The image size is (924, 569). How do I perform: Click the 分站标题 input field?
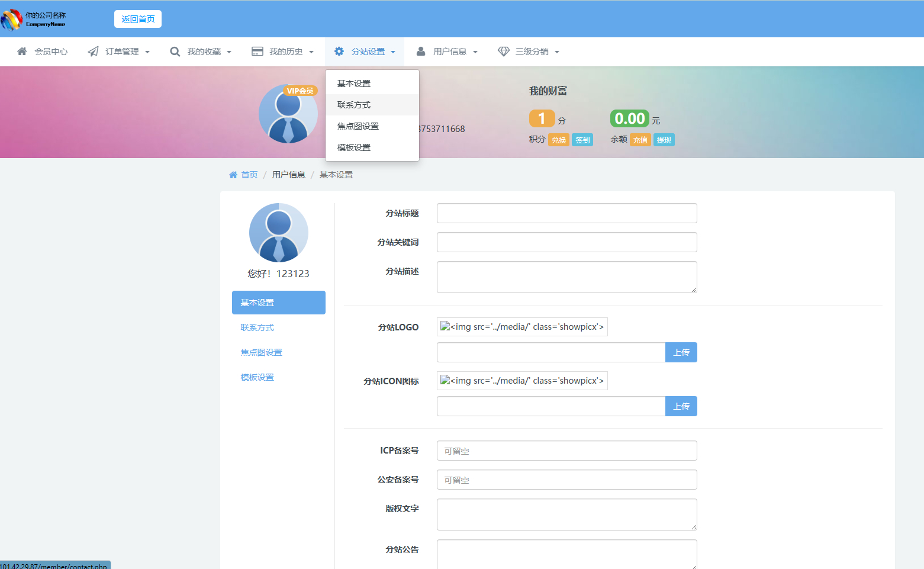point(566,213)
